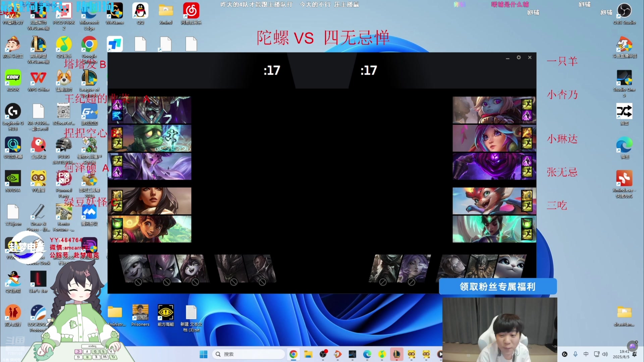Launch 网易云音乐 desktop shortcut

click(x=191, y=14)
